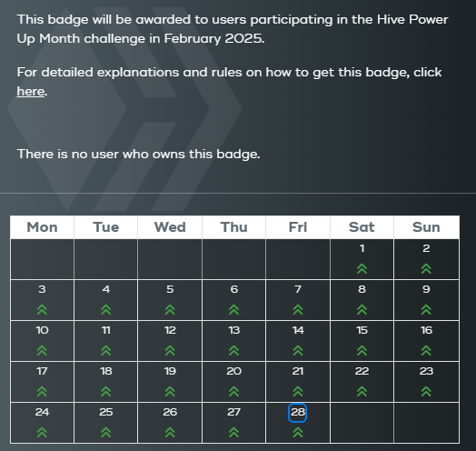Select date number 26 in calendar
Image resolution: width=476 pixels, height=451 pixels.
point(170,412)
